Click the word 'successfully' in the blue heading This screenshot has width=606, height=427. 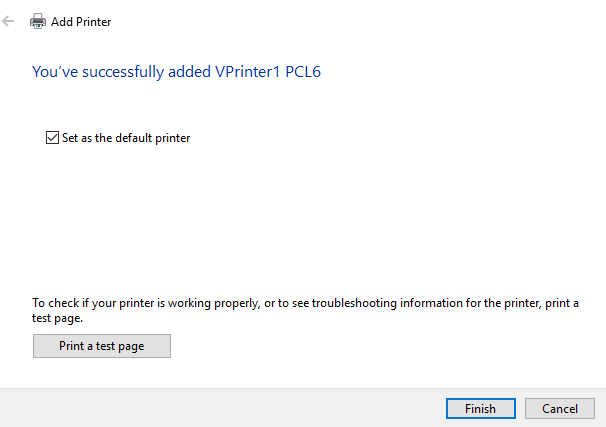[123, 72]
